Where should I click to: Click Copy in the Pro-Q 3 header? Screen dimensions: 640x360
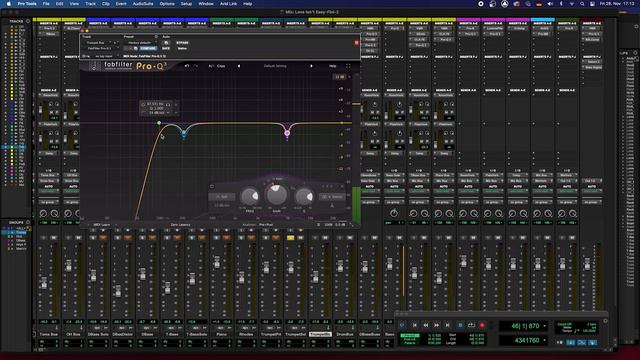[221, 66]
